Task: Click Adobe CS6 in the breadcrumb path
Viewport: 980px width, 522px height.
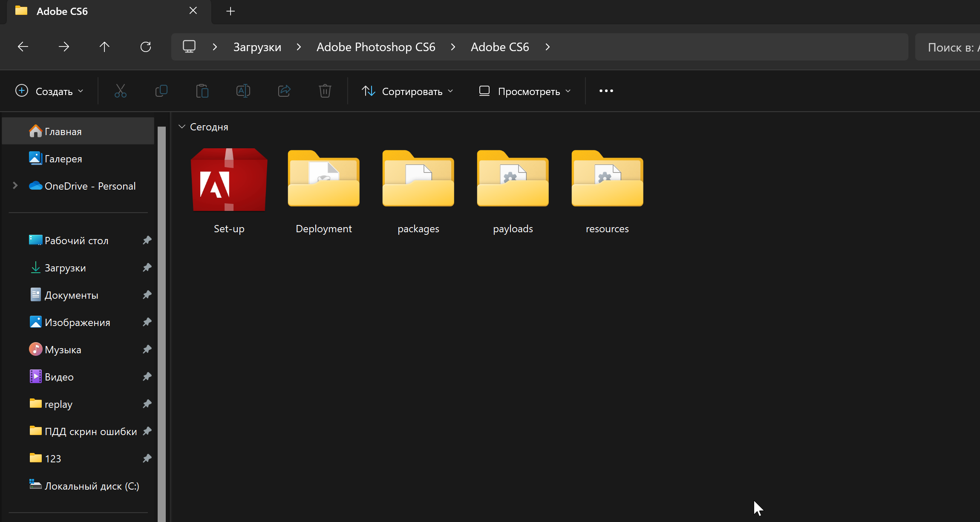Action: (x=500, y=47)
